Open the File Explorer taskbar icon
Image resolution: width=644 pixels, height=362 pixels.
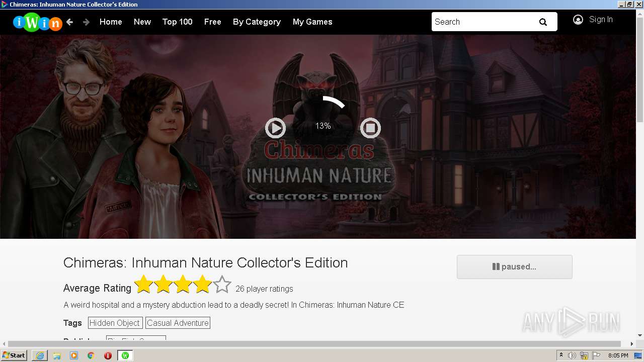coord(57,355)
